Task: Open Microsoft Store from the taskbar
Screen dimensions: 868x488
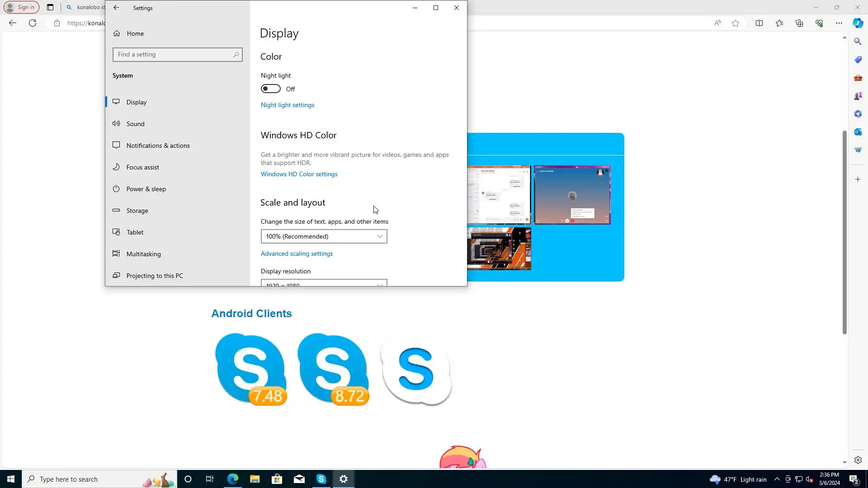Action: [277, 479]
